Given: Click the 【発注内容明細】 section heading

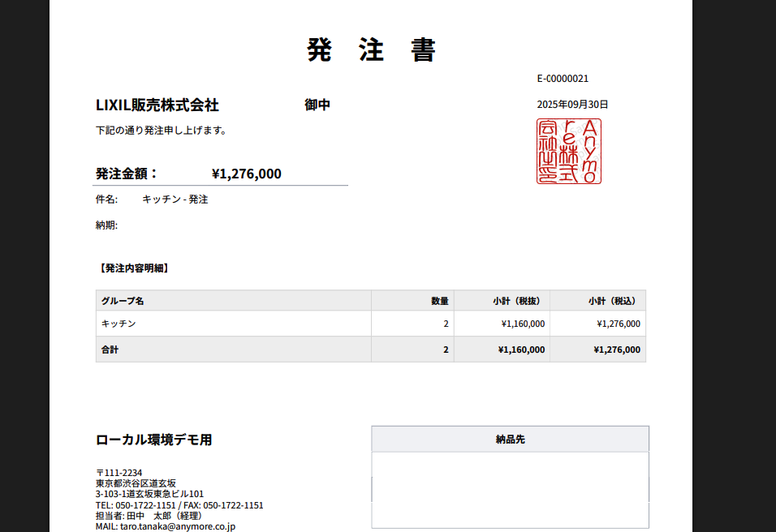Looking at the screenshot, I should 132,268.
